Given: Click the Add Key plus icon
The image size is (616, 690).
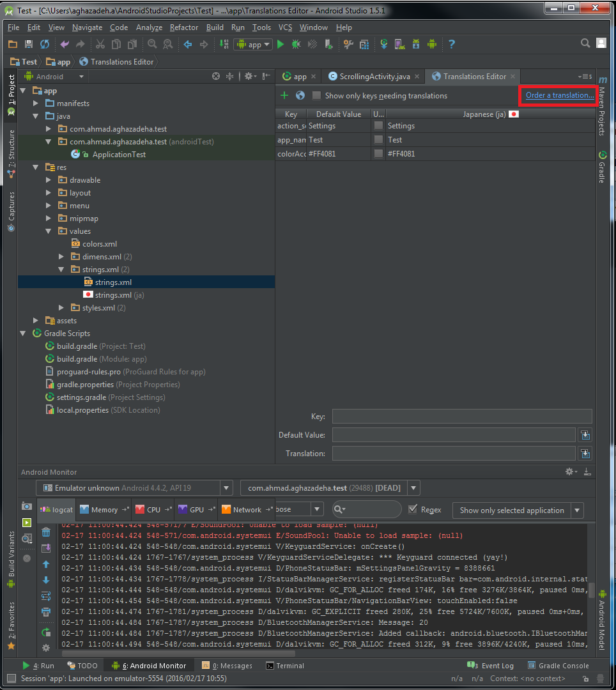Looking at the screenshot, I should coord(284,95).
